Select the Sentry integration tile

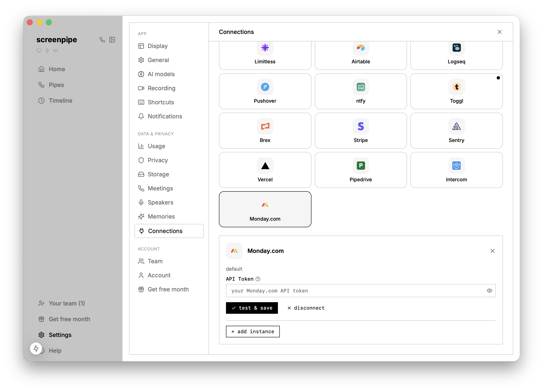456,131
